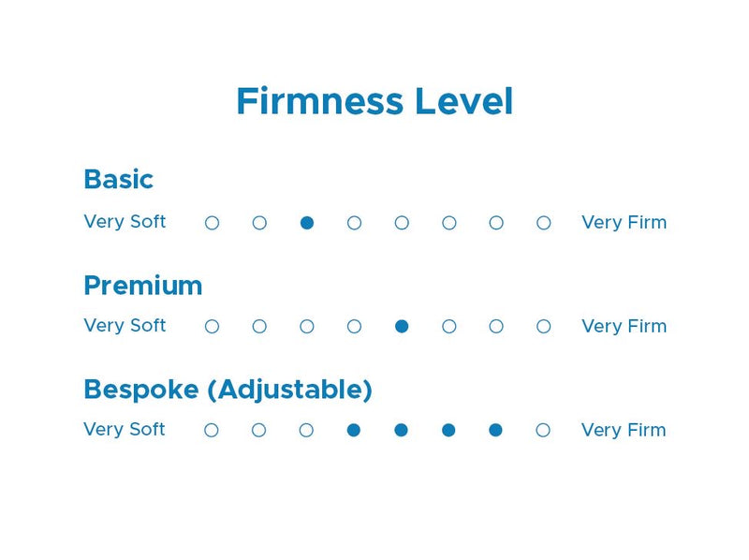Viewport: 749px width, 560px height.
Task: Select the filled third dot in Basic row
Action: [x=307, y=223]
